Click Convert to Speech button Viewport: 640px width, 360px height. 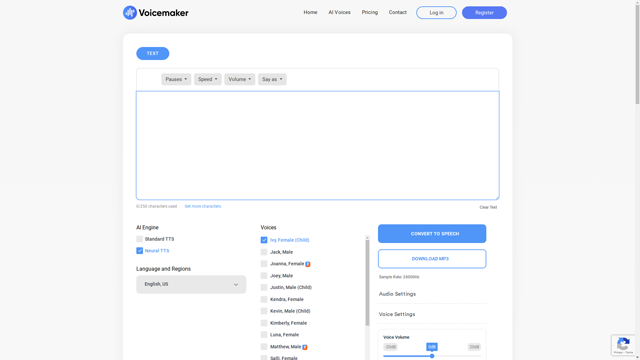coord(432,233)
